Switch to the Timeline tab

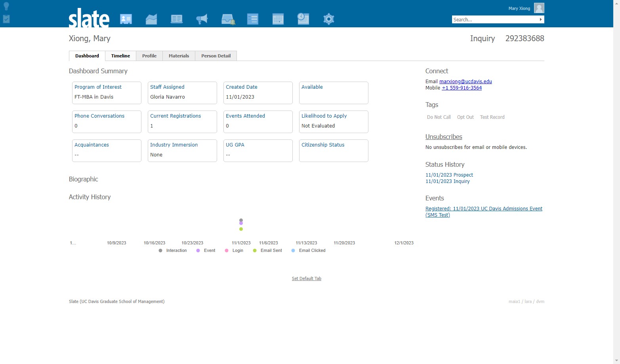tap(120, 56)
